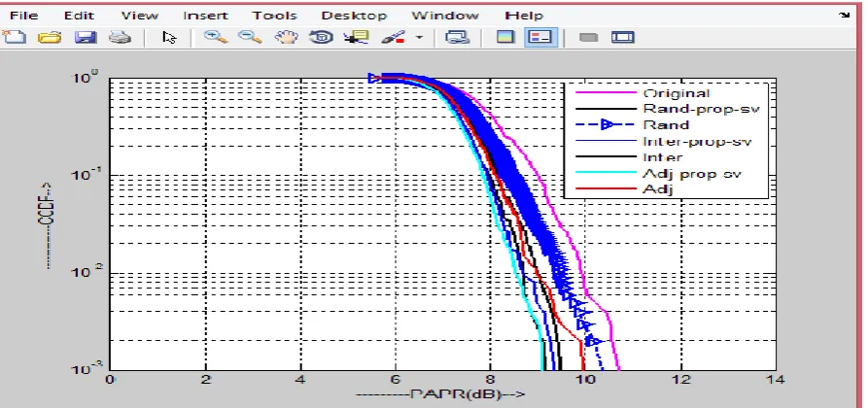Select the Pan hand tool
The image size is (868, 408).
click(x=286, y=37)
